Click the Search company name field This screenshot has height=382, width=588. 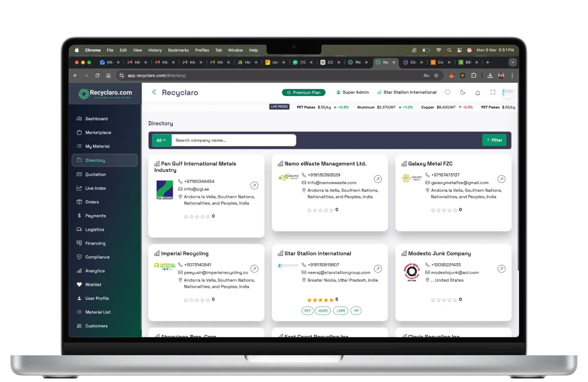[x=234, y=140]
